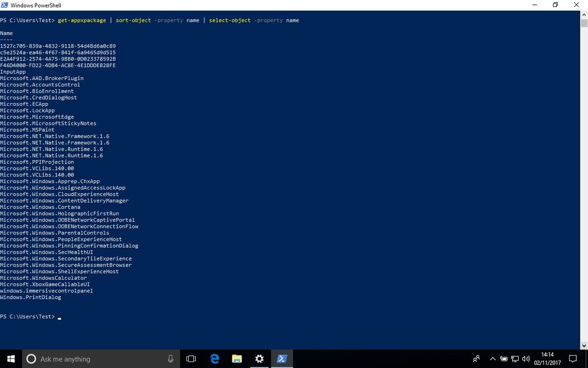Screen dimensions: 588x368
Task: Click the Microsoft.Windows.SecHealthUI line
Action: [x=46, y=252]
